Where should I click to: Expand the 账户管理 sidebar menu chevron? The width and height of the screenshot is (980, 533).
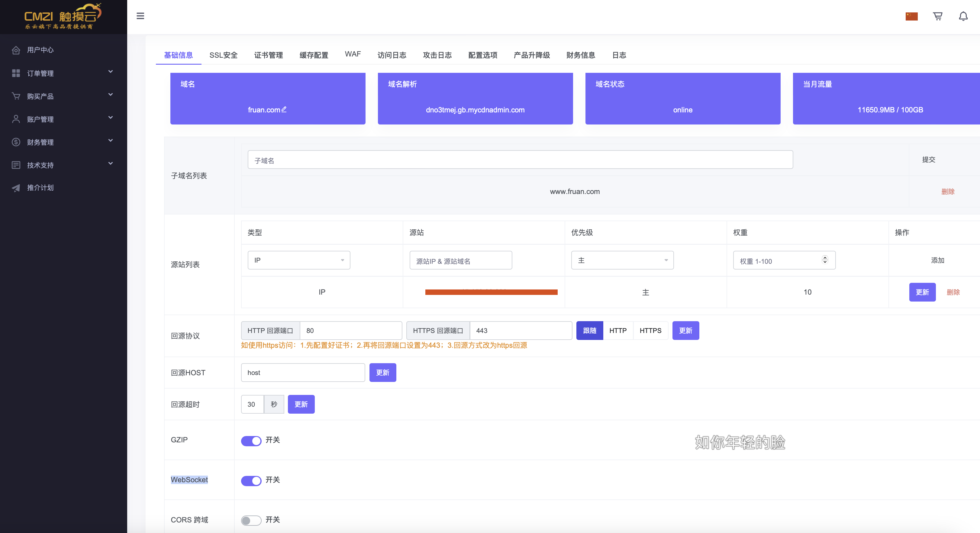pyautogui.click(x=110, y=118)
